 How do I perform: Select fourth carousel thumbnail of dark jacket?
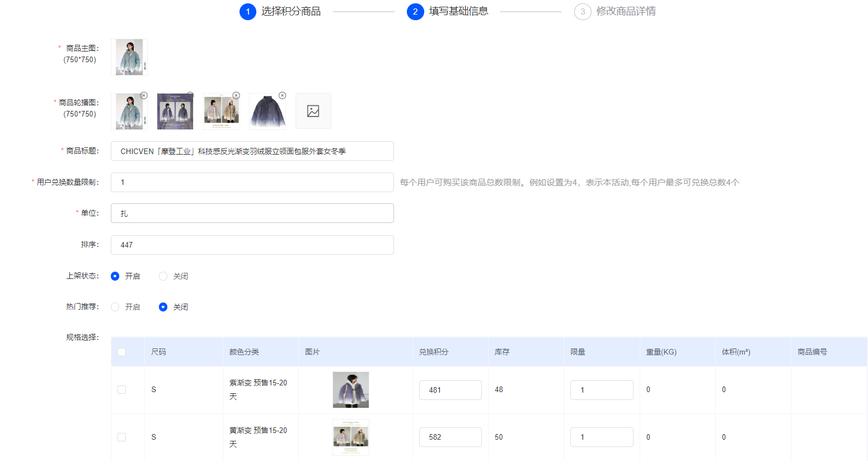268,111
